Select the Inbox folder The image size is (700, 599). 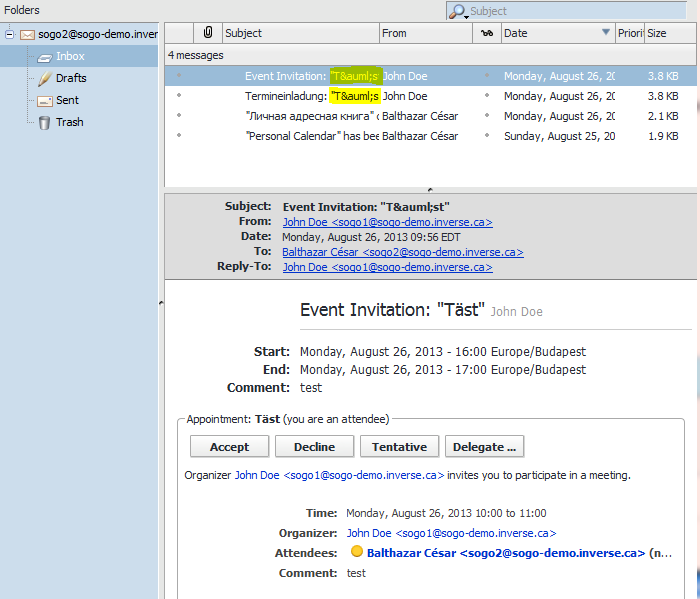(70, 56)
